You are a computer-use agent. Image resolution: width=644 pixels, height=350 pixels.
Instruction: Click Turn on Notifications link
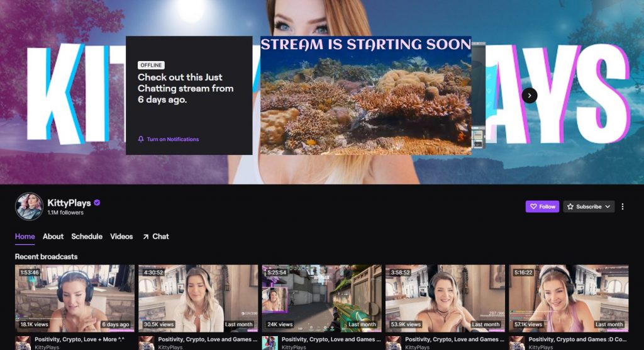point(172,139)
